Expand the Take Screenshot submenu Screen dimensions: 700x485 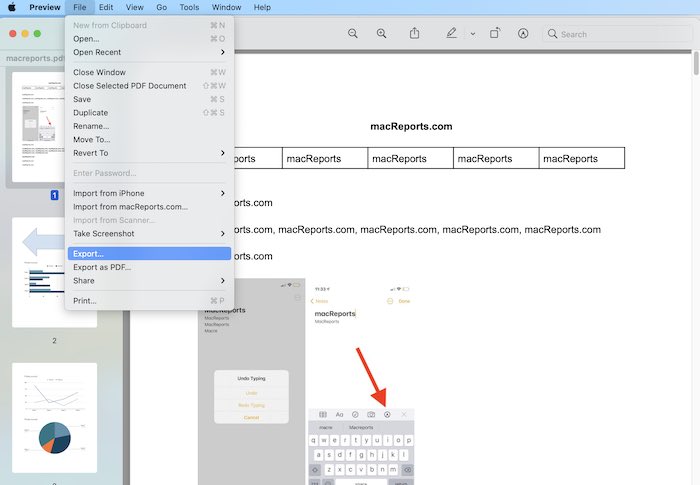pos(149,234)
